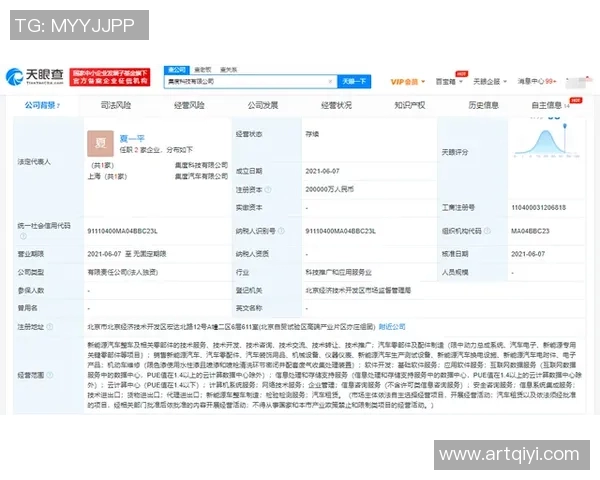Viewport: 600px width, 480px height.
Task: Click the 法定代表人 row label
Action: pos(34,162)
